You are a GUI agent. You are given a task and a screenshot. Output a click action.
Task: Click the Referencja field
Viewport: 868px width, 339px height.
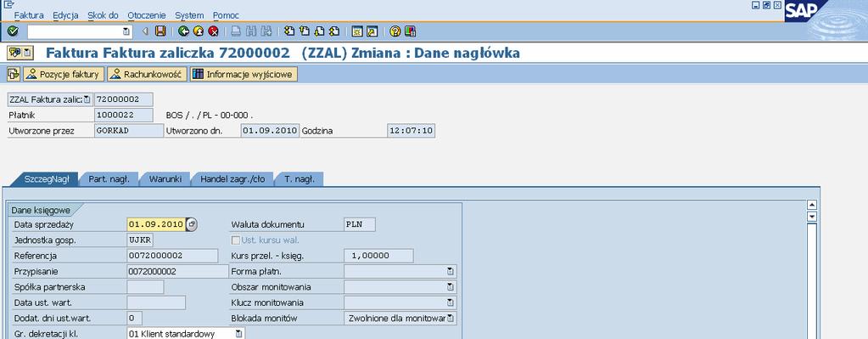tap(173, 256)
